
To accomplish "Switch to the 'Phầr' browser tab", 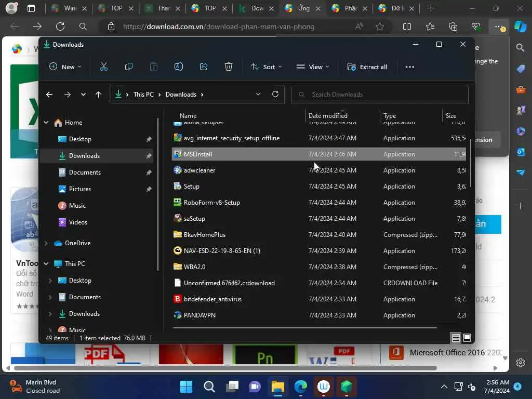I will click(x=349, y=8).
